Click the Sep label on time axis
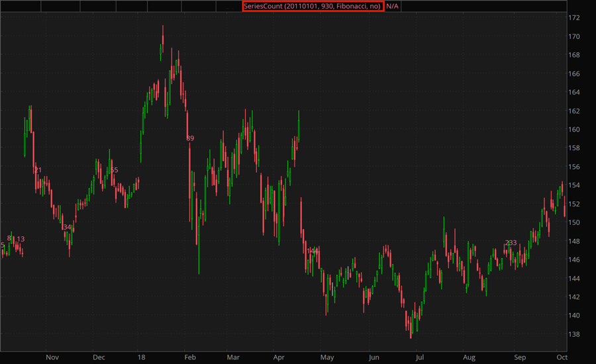The height and width of the screenshot is (364, 596). 520,357
